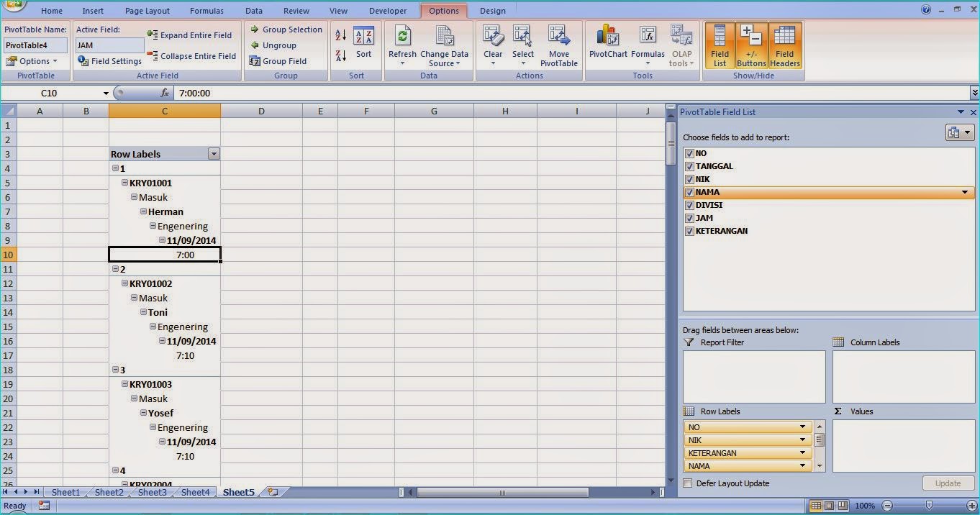Switch to the Sheet3 worksheet tab

point(152,492)
